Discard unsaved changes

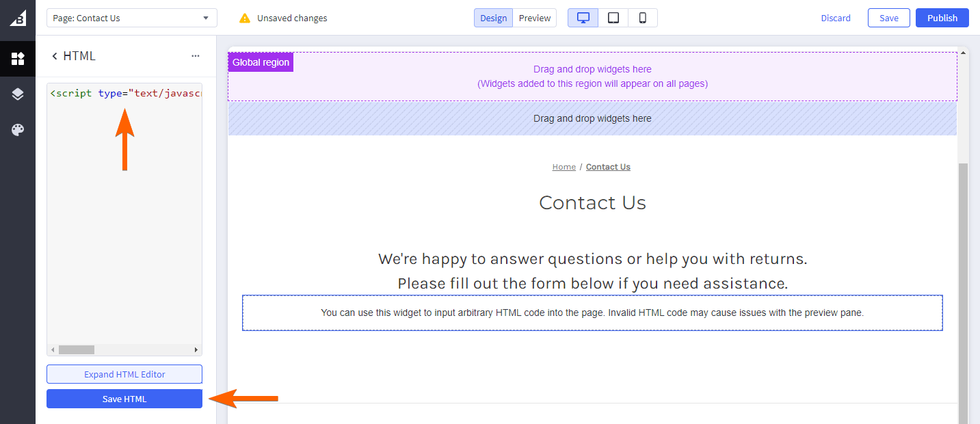(836, 18)
